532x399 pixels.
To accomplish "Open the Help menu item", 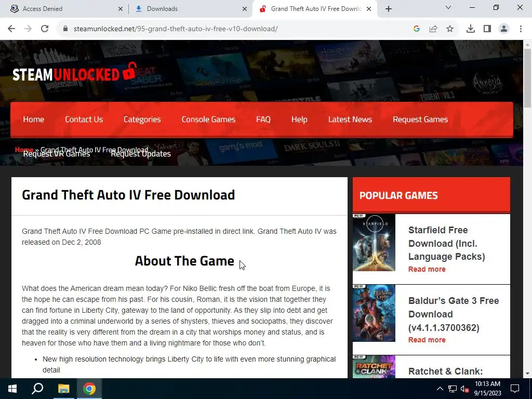I will [x=299, y=119].
